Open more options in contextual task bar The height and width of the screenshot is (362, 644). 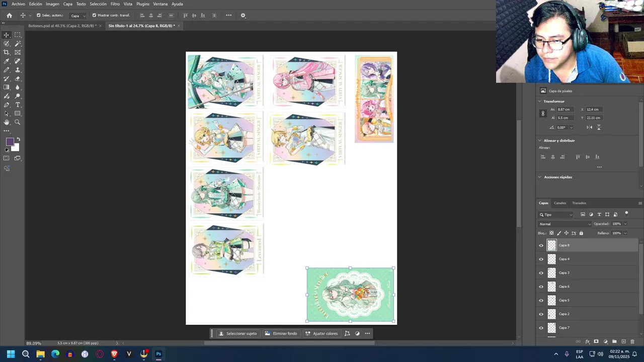[367, 333]
